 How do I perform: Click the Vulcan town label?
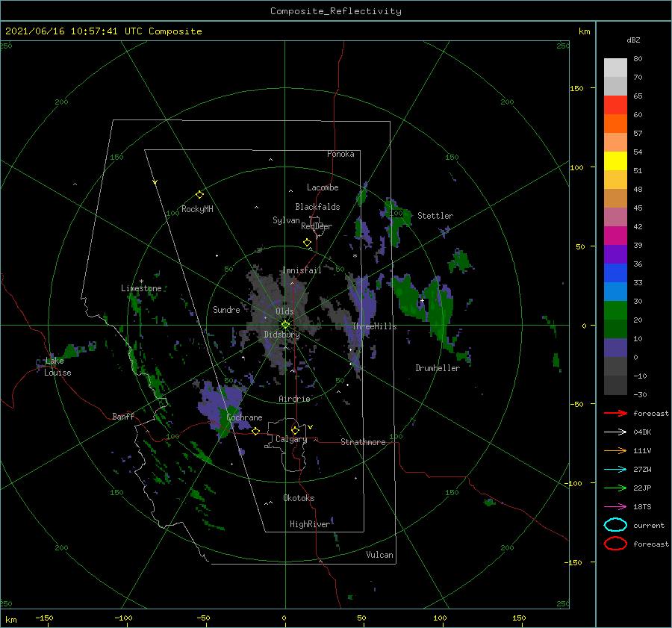pos(379,555)
